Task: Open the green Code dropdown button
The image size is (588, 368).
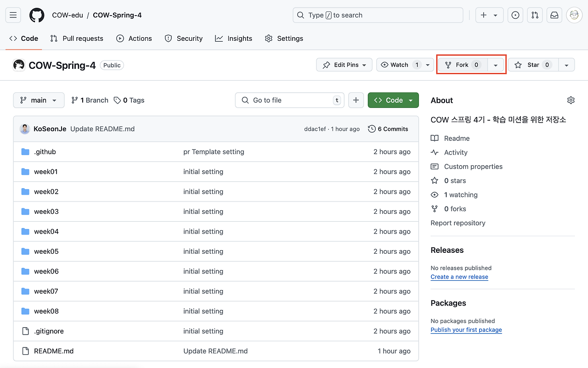Action: pyautogui.click(x=393, y=100)
